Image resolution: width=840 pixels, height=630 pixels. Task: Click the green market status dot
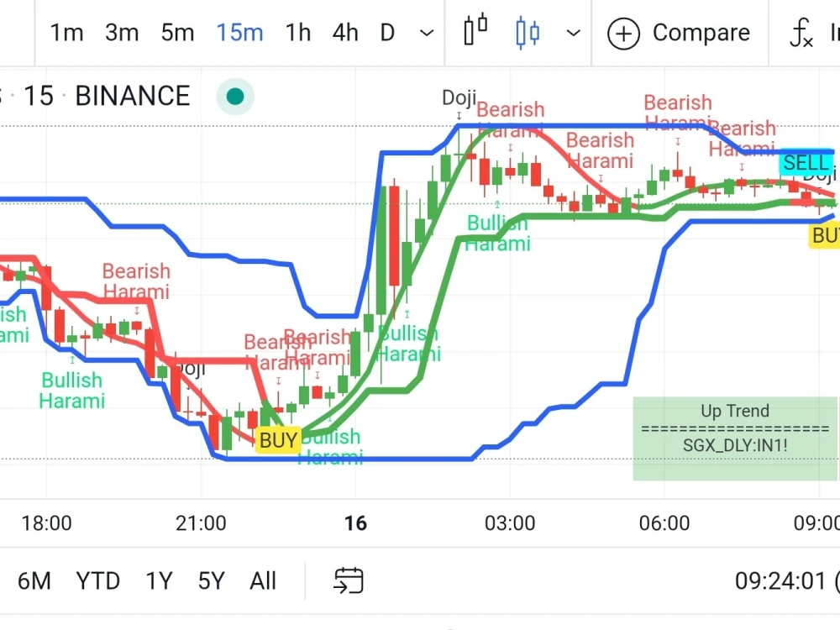(x=234, y=96)
